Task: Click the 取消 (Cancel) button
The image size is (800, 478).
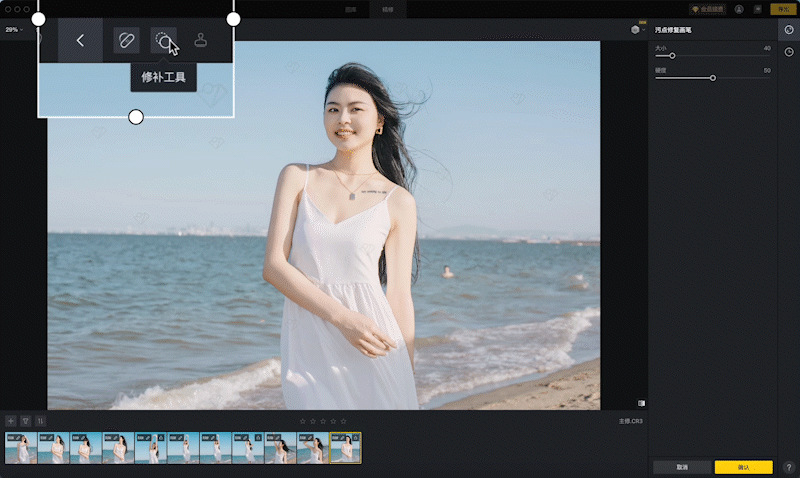Action: point(682,467)
